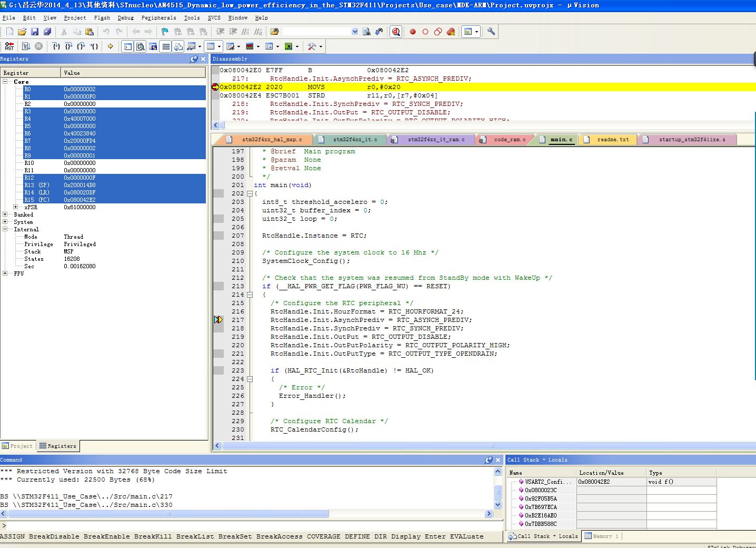Image resolution: width=756 pixels, height=548 pixels.
Task: Click the Value column header in Registers
Action: point(133,73)
